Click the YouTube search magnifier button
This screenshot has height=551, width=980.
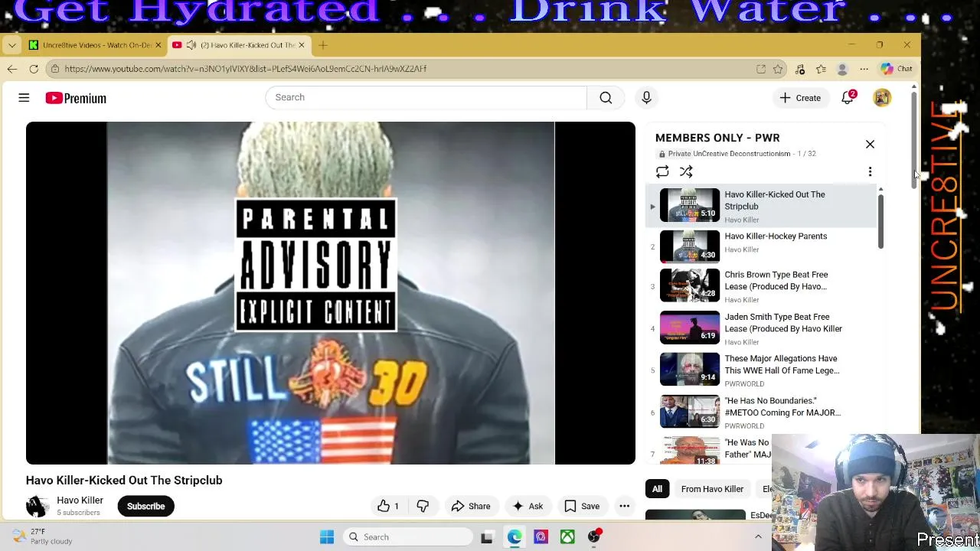coord(606,97)
